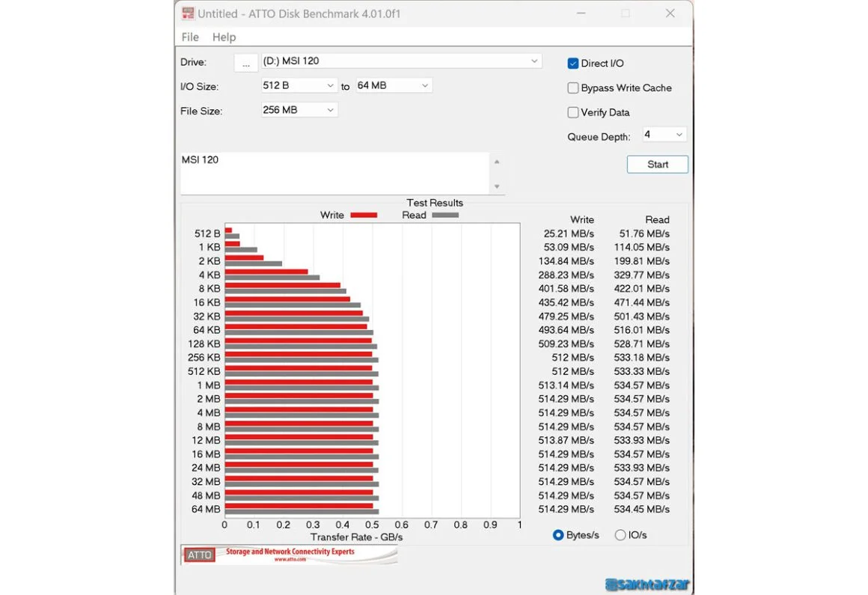The width and height of the screenshot is (868, 595).
Task: Click the 134.84 MB/s write value
Action: pos(566,261)
